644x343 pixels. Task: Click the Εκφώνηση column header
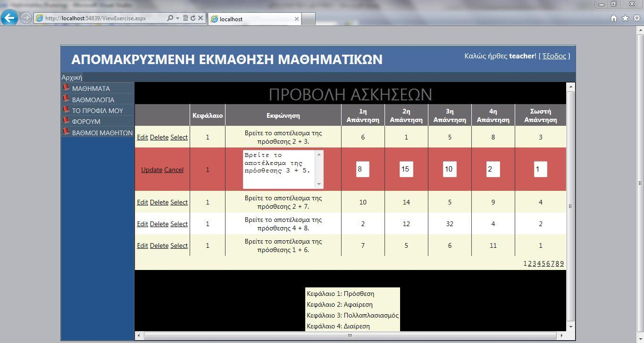(283, 115)
